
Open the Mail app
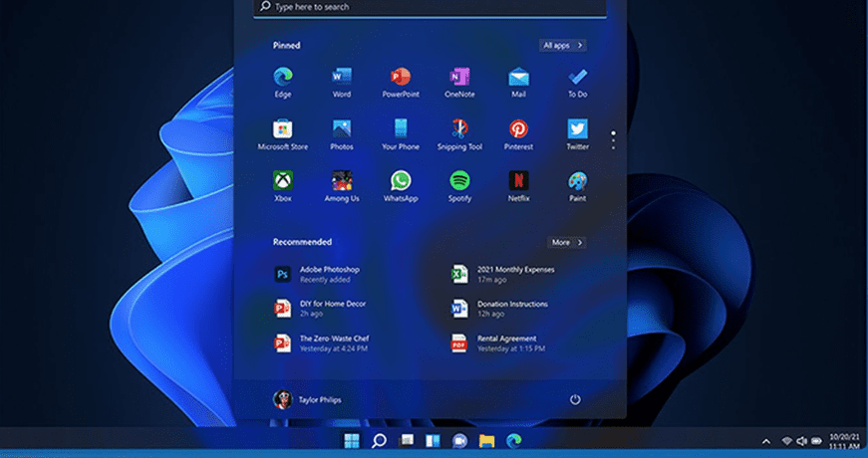[518, 83]
